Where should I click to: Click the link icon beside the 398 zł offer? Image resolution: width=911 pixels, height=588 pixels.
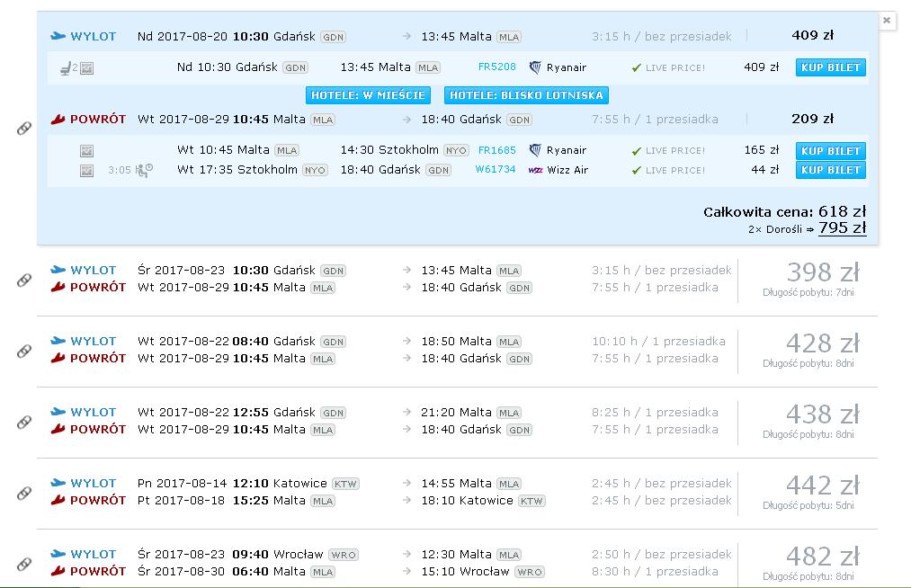point(23,280)
